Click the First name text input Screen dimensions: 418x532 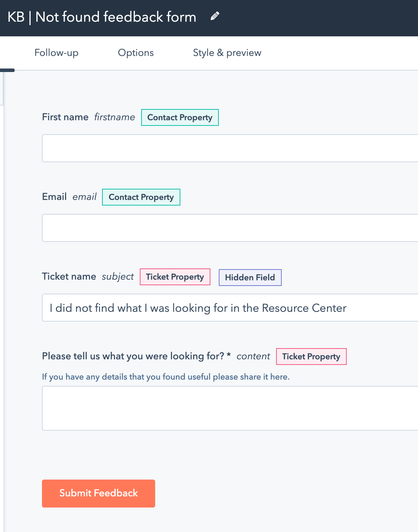tap(229, 148)
